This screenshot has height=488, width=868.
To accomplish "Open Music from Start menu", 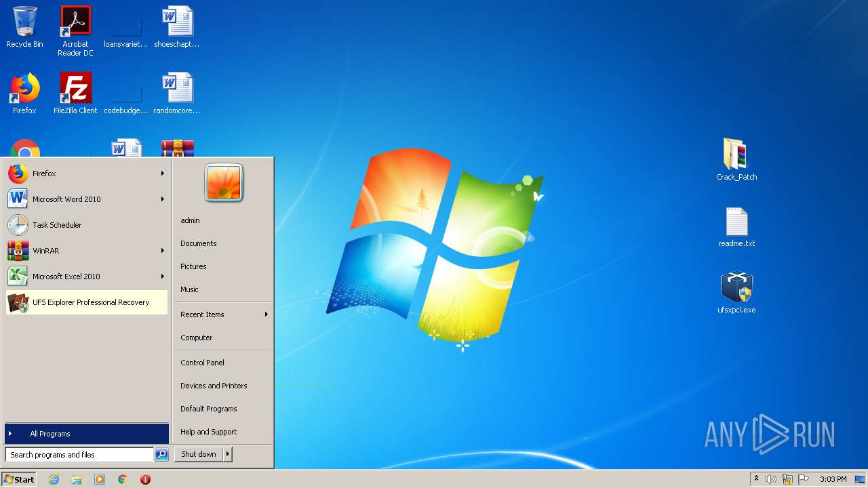I will tap(189, 289).
